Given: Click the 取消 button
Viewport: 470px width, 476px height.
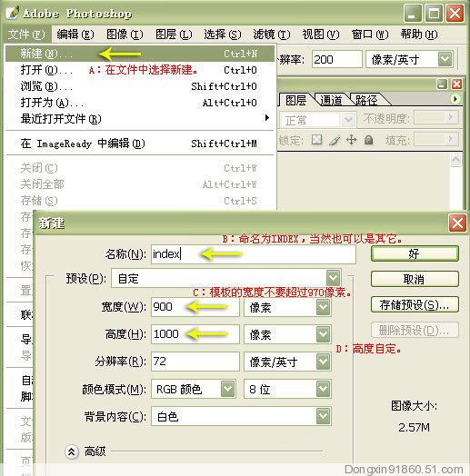Looking at the screenshot, I should 415,279.
